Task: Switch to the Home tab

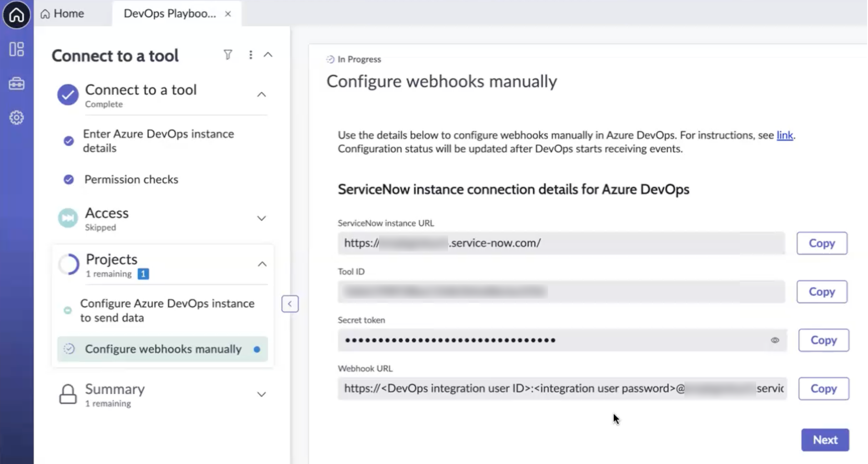Action: (x=62, y=14)
